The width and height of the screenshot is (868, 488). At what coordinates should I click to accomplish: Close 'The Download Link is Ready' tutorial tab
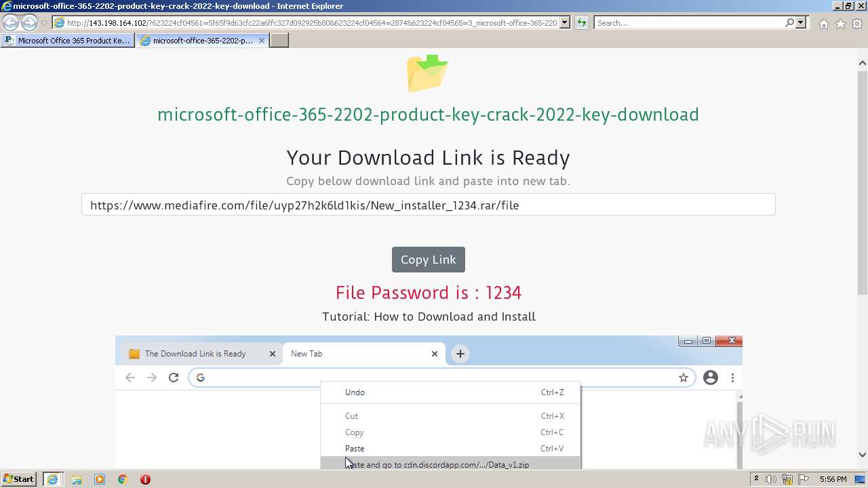click(x=273, y=354)
